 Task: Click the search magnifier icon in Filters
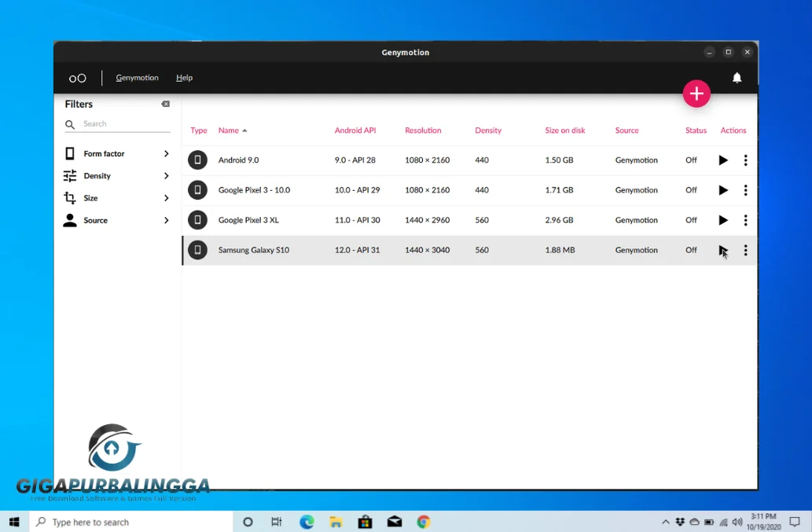coord(70,123)
